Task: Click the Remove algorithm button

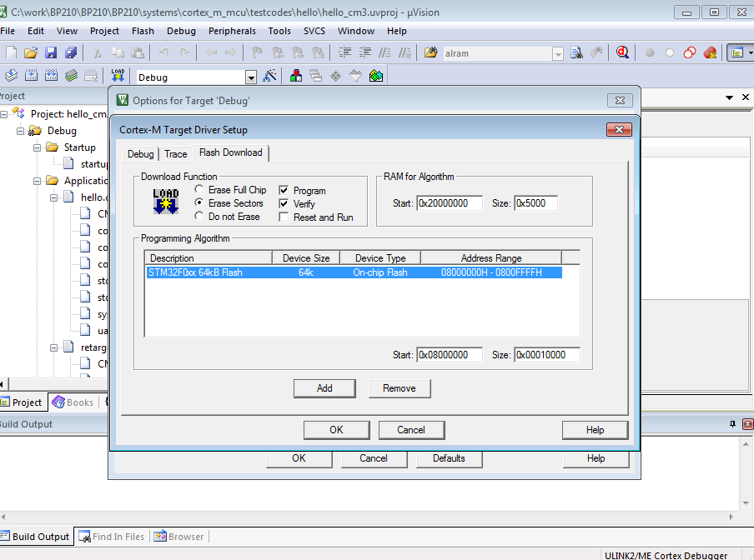Action: click(400, 388)
